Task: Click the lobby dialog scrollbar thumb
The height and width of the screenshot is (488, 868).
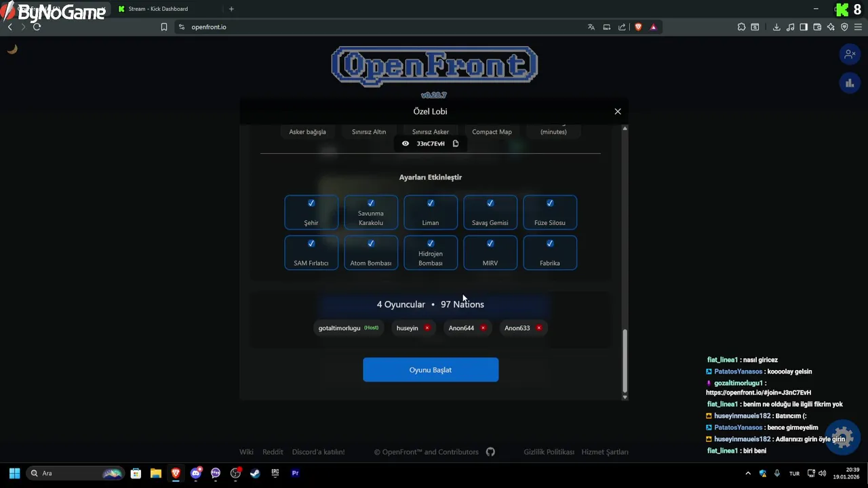Action: (x=625, y=361)
